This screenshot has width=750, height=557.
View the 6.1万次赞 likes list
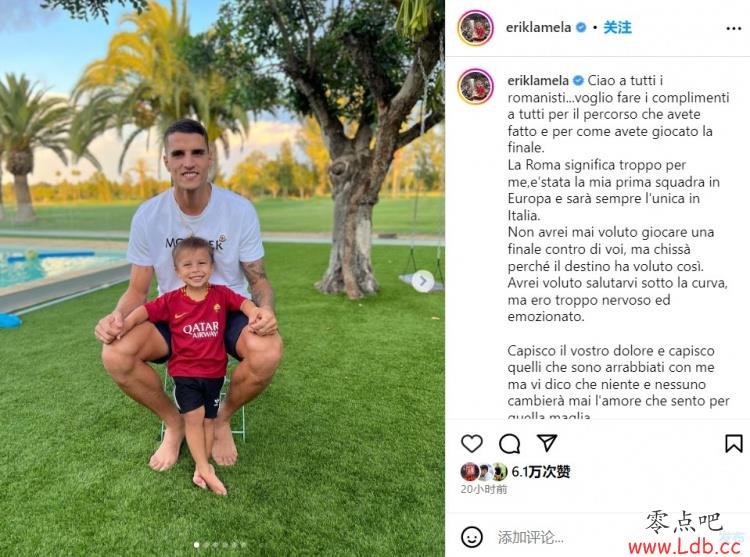coord(541,472)
